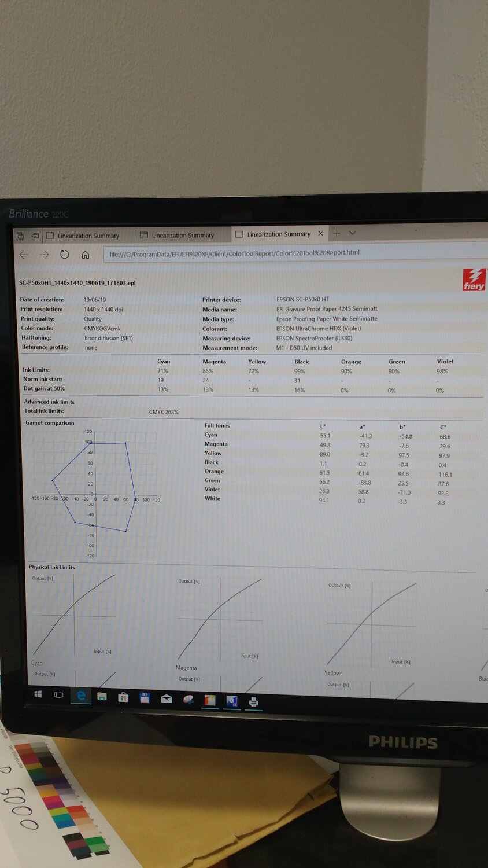The image size is (488, 868).
Task: Open the Mail app on taskbar
Action: 166,698
